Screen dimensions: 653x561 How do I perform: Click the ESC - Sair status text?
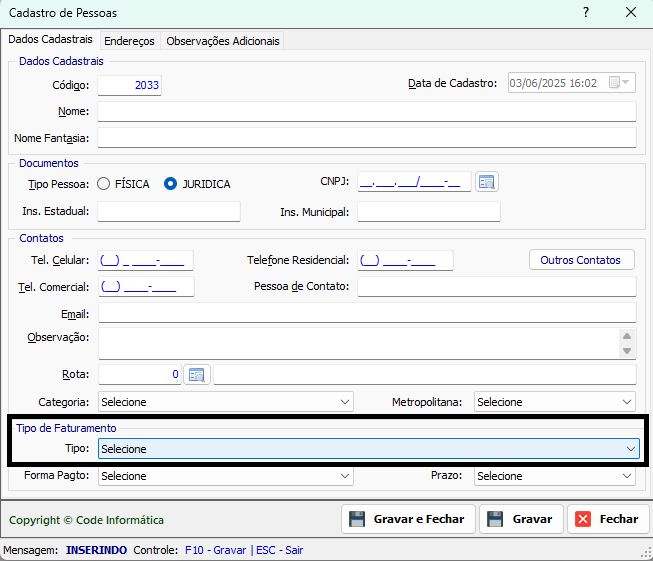(x=279, y=550)
